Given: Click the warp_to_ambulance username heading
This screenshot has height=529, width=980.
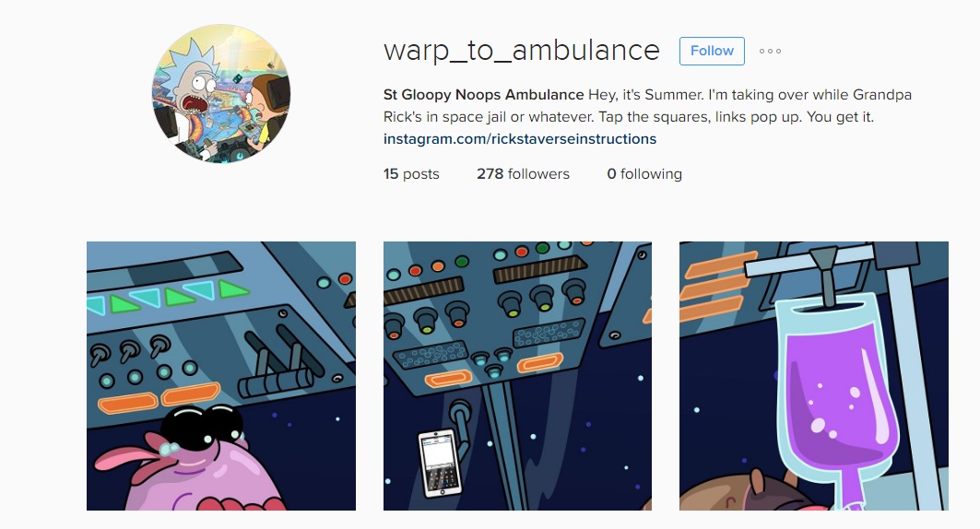Looking at the screenshot, I should click(521, 51).
